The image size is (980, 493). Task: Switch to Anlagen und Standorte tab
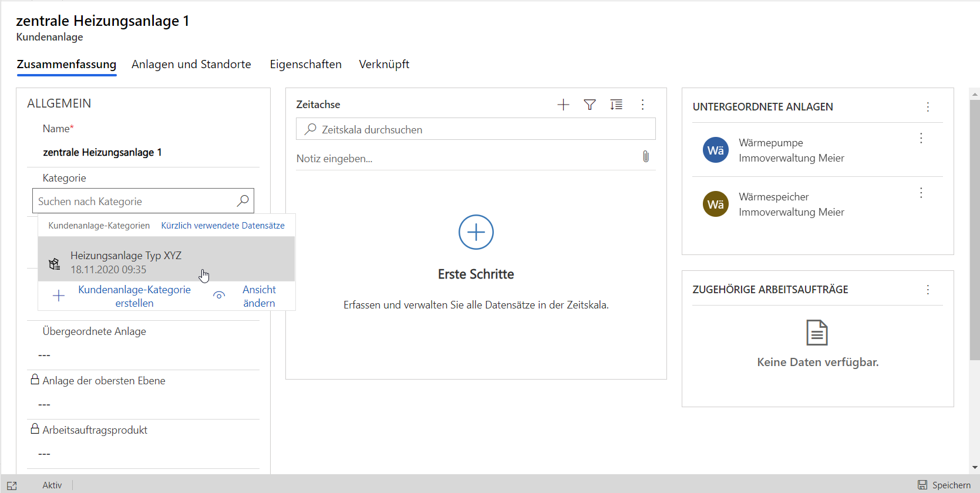pos(191,64)
